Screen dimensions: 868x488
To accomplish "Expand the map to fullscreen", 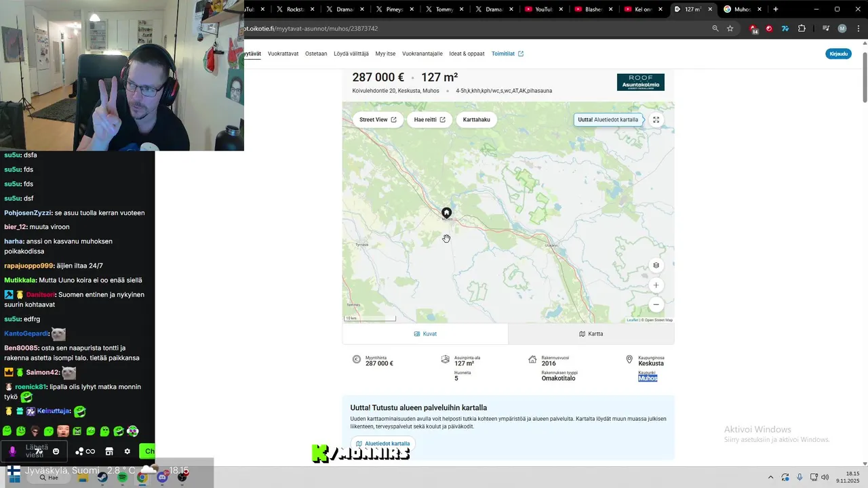I will point(656,120).
